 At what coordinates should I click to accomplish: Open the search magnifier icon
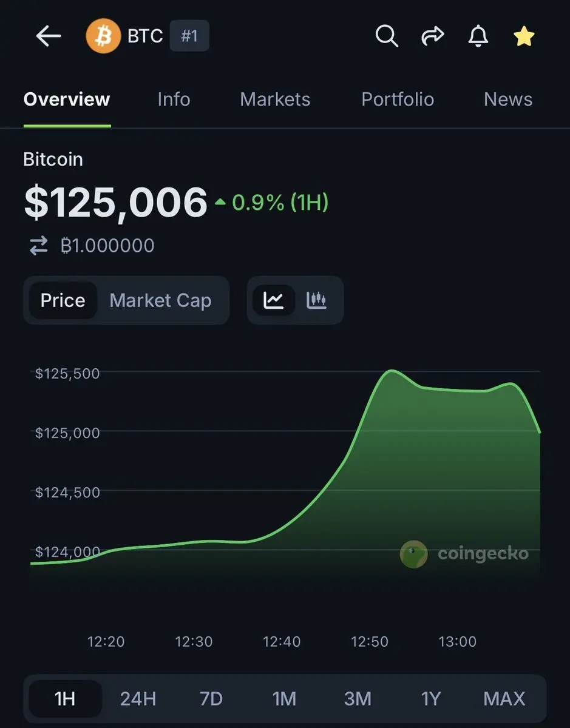387,36
